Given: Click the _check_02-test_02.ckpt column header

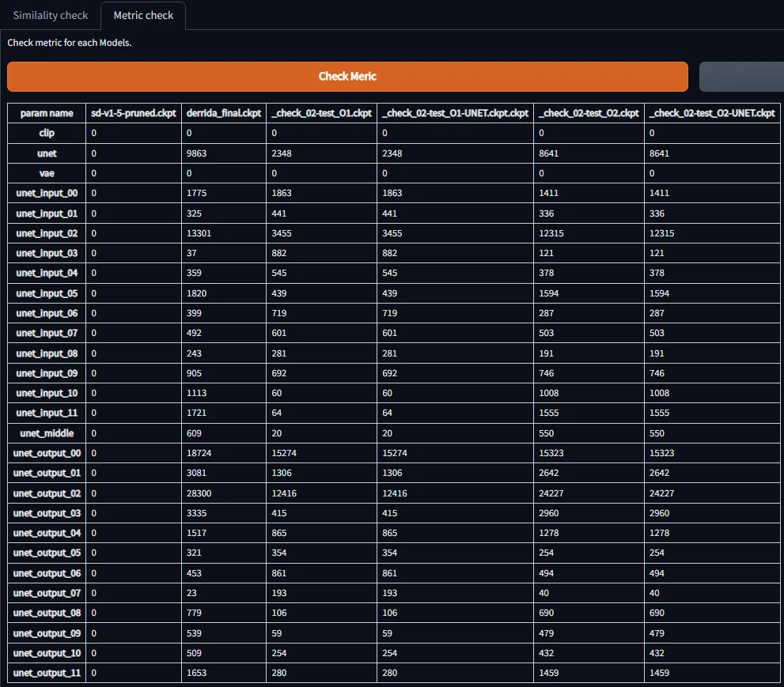Looking at the screenshot, I should (589, 113).
